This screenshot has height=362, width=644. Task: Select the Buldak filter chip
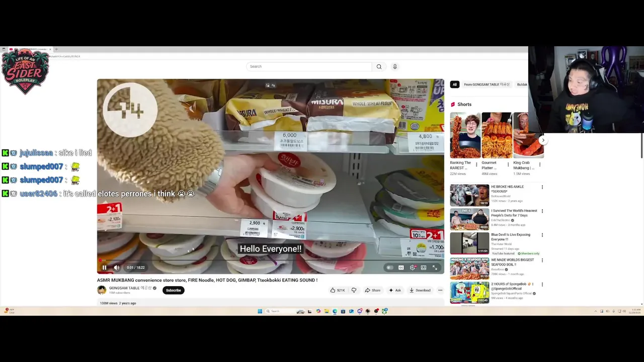[522, 84]
